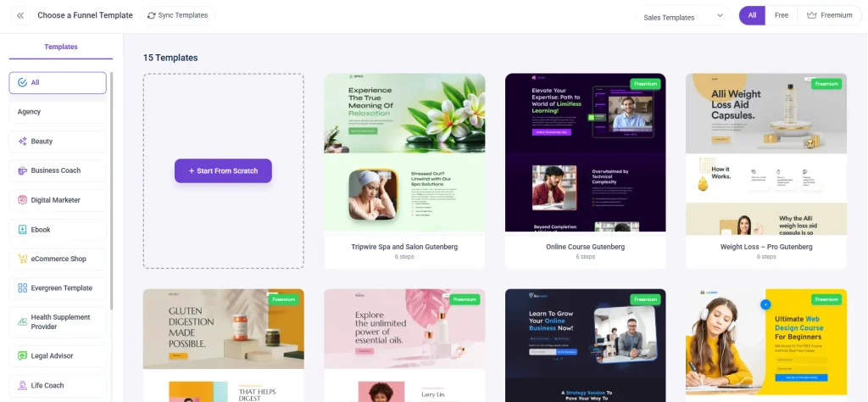Click the Sync Templates button

click(178, 15)
